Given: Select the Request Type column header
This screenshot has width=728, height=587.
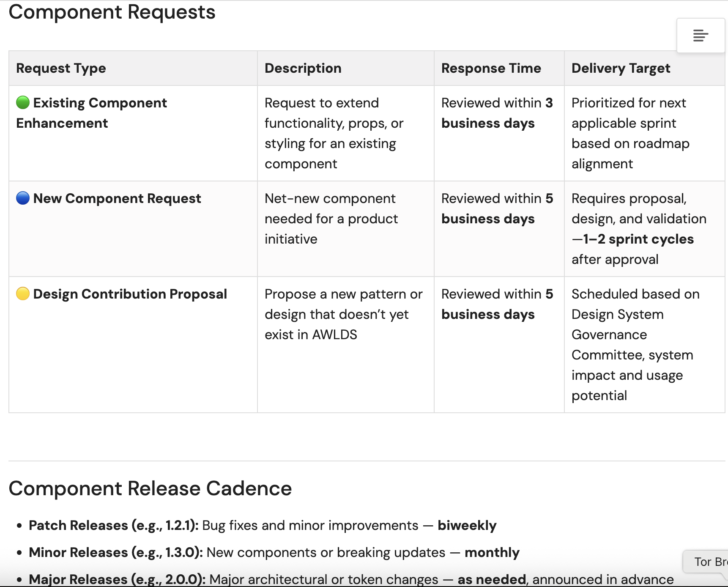Looking at the screenshot, I should pos(61,69).
